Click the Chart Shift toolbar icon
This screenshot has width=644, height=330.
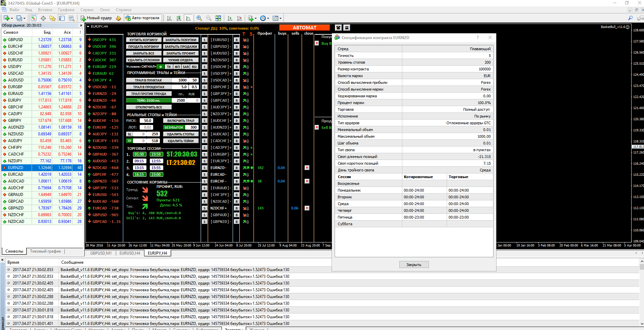coord(239,18)
